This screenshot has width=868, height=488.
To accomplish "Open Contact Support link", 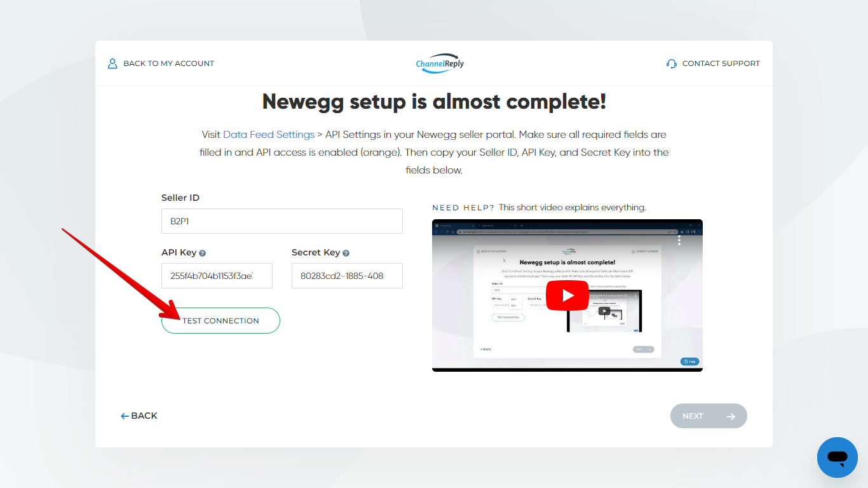I will 713,64.
